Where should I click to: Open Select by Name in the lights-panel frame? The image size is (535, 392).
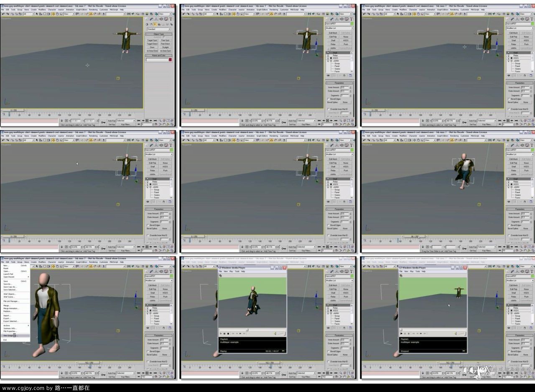point(41,14)
